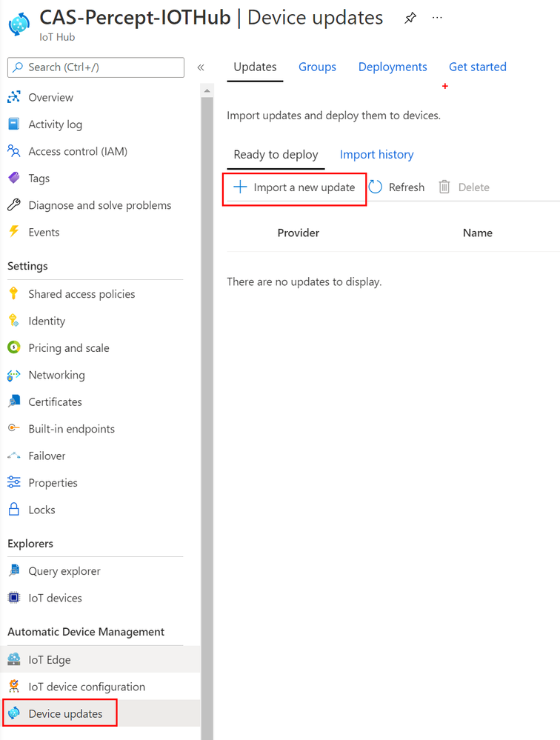Click the Query explorer icon
Image resolution: width=560 pixels, height=740 pixels.
[x=14, y=570]
